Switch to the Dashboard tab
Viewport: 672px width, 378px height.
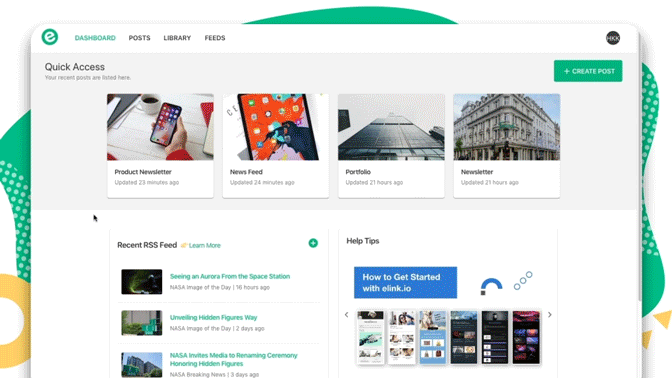point(95,38)
